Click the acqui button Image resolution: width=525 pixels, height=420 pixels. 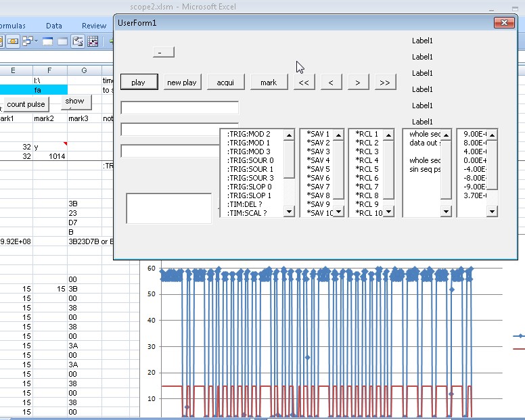click(x=225, y=82)
